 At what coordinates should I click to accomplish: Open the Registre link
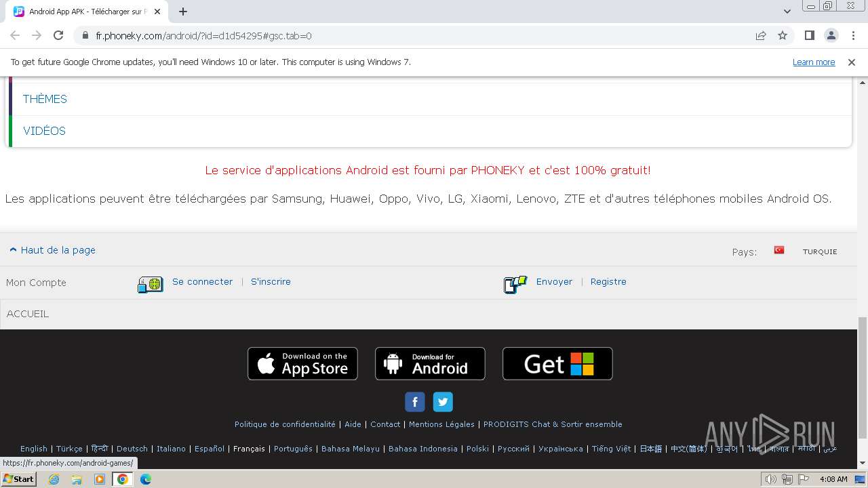(x=608, y=281)
